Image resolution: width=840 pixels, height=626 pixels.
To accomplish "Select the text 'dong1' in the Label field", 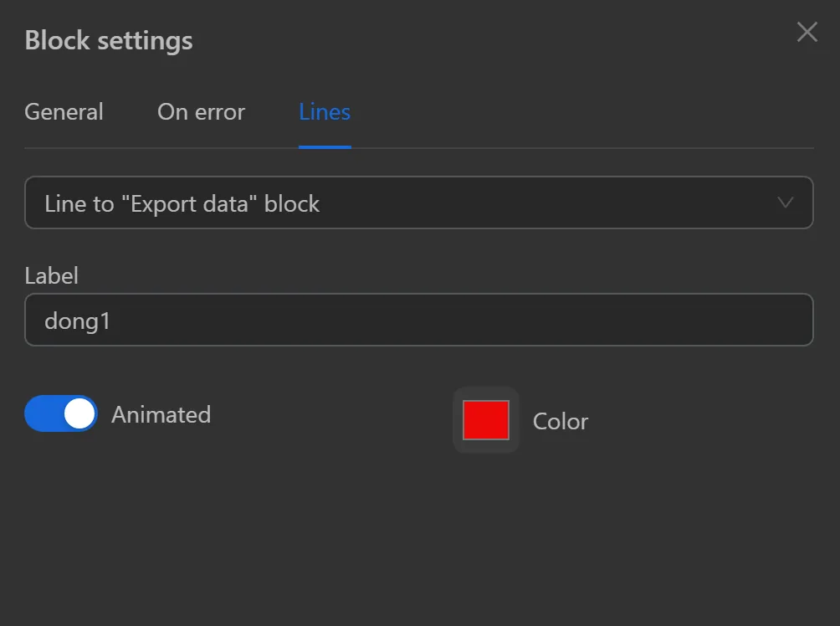I will pos(77,320).
